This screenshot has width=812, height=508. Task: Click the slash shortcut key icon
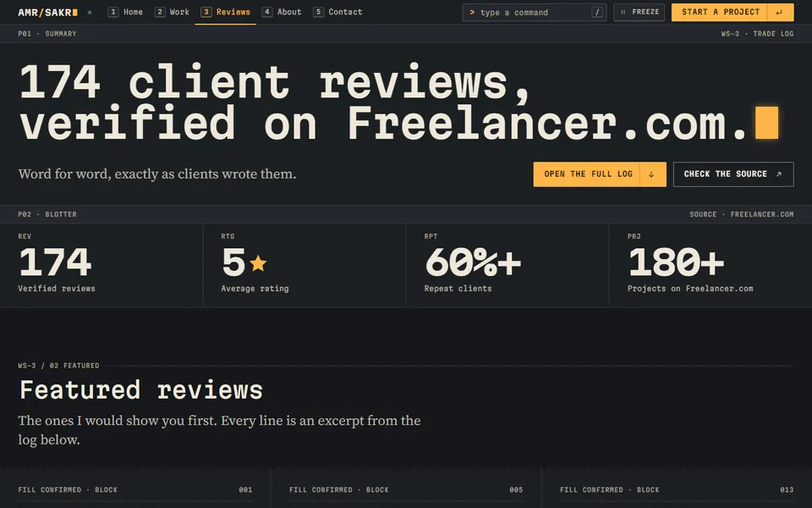pyautogui.click(x=597, y=13)
